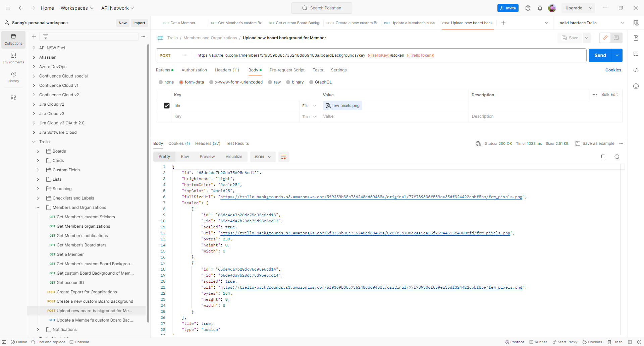Search within the response body
Screen dimensions: 644x346
[617, 157]
